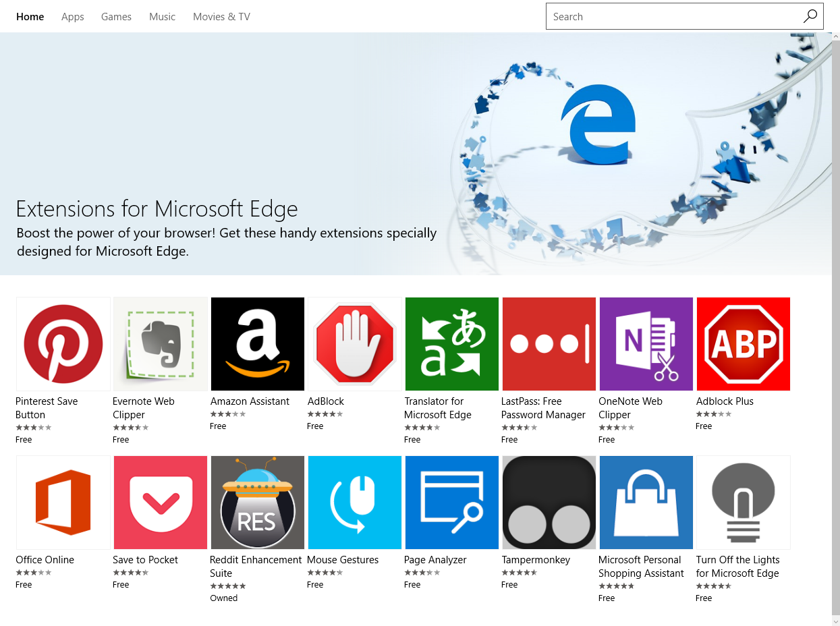The image size is (840, 626).
Task: Focus the Search text box
Action: coord(671,17)
